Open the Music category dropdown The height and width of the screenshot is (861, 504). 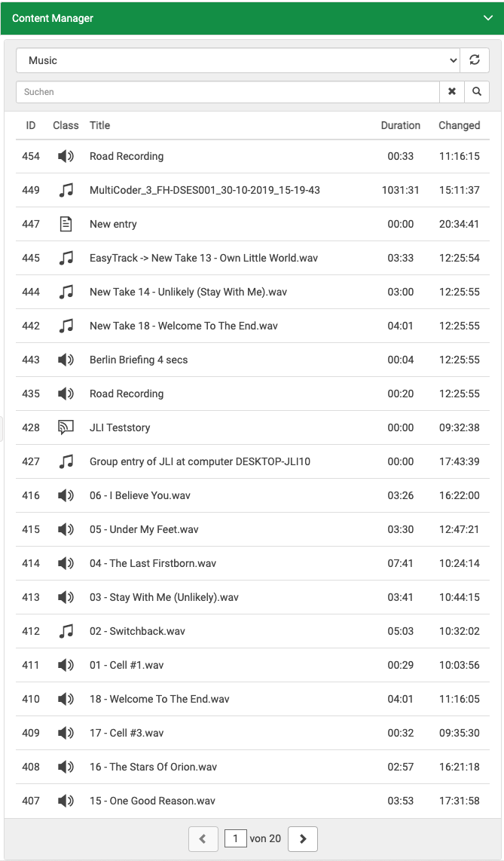237,60
